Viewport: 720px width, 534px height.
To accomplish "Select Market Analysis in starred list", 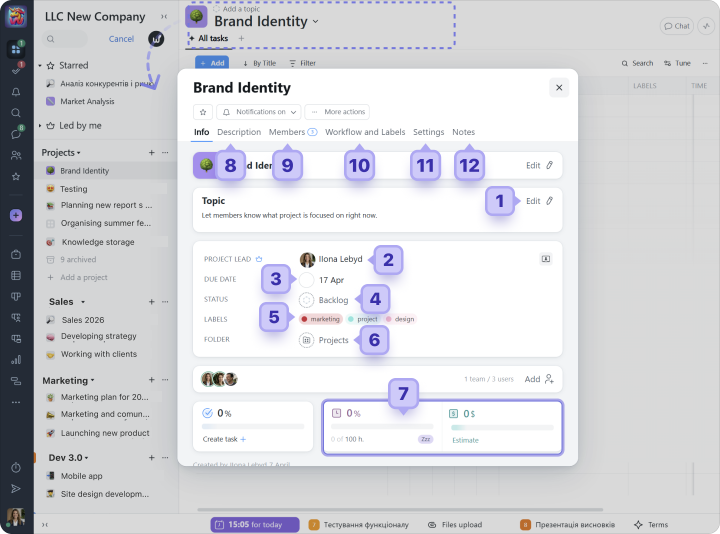I will pyautogui.click(x=87, y=101).
